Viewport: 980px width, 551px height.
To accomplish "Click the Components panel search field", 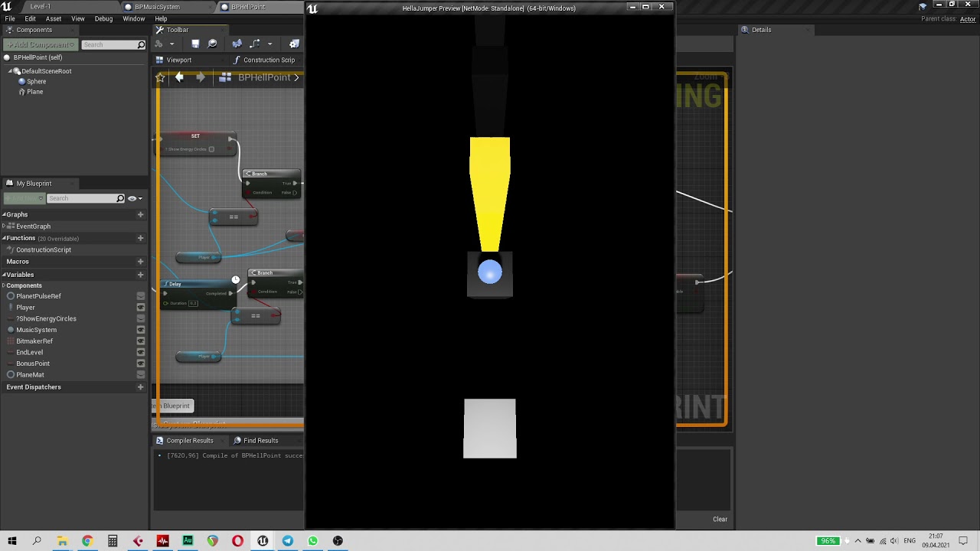I will 113,44.
